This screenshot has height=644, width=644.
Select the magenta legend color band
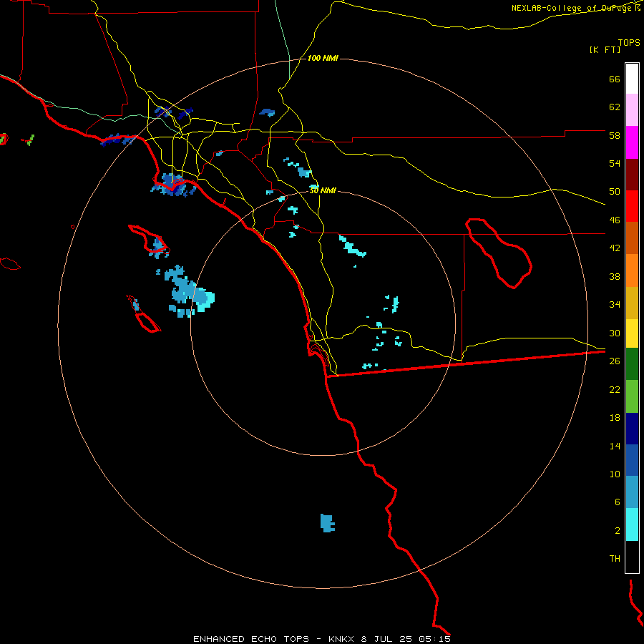click(x=632, y=142)
